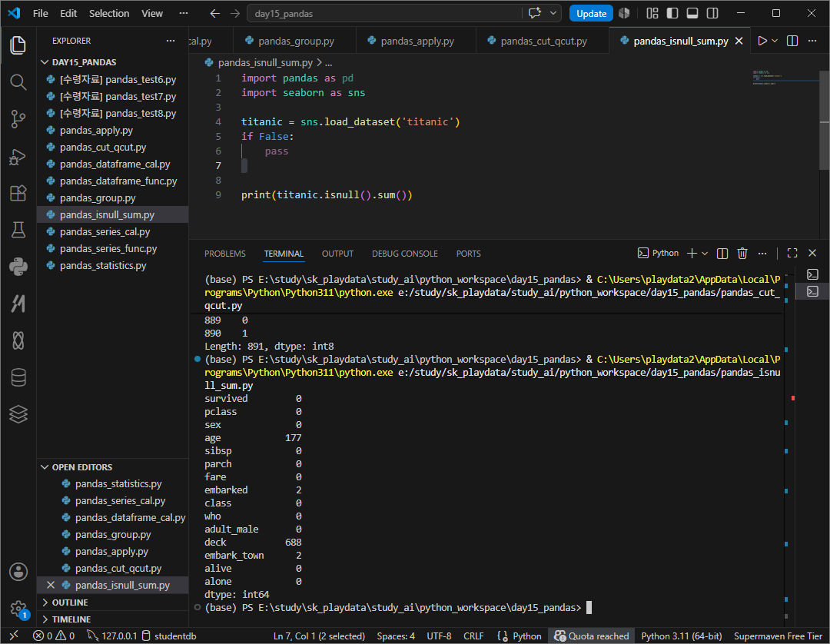Open the Manage gear icon
Image resolution: width=830 pixels, height=644 pixels.
pyautogui.click(x=18, y=609)
